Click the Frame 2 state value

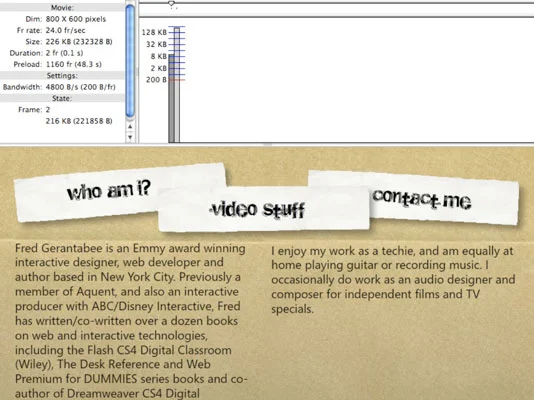pos(48,110)
